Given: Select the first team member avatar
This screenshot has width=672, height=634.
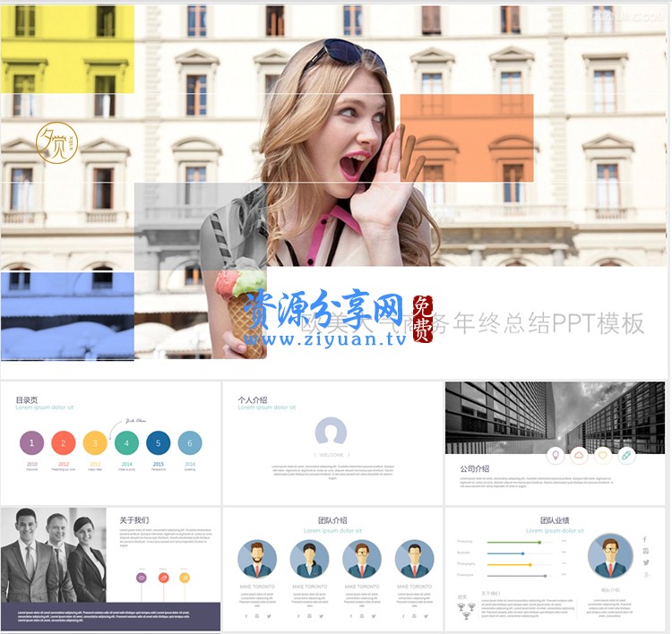Looking at the screenshot, I should [257, 559].
